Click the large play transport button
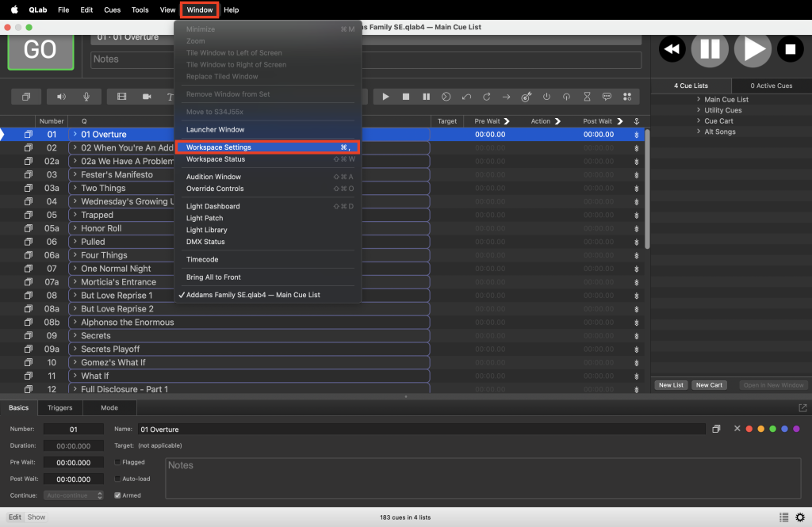 point(753,49)
